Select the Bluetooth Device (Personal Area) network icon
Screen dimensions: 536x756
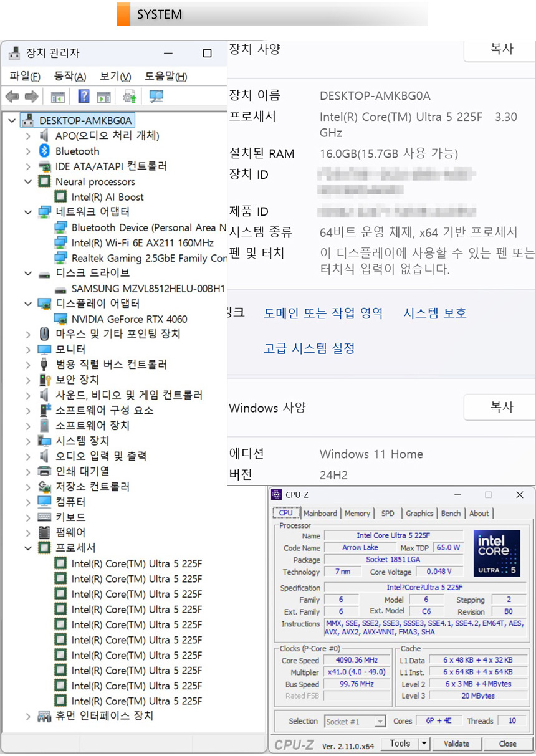(x=60, y=227)
